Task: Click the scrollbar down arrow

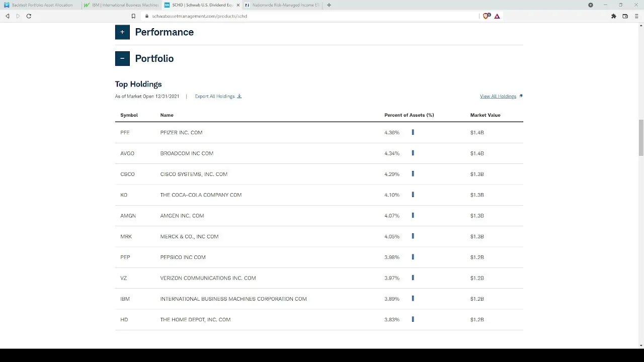Action: click(x=641, y=345)
